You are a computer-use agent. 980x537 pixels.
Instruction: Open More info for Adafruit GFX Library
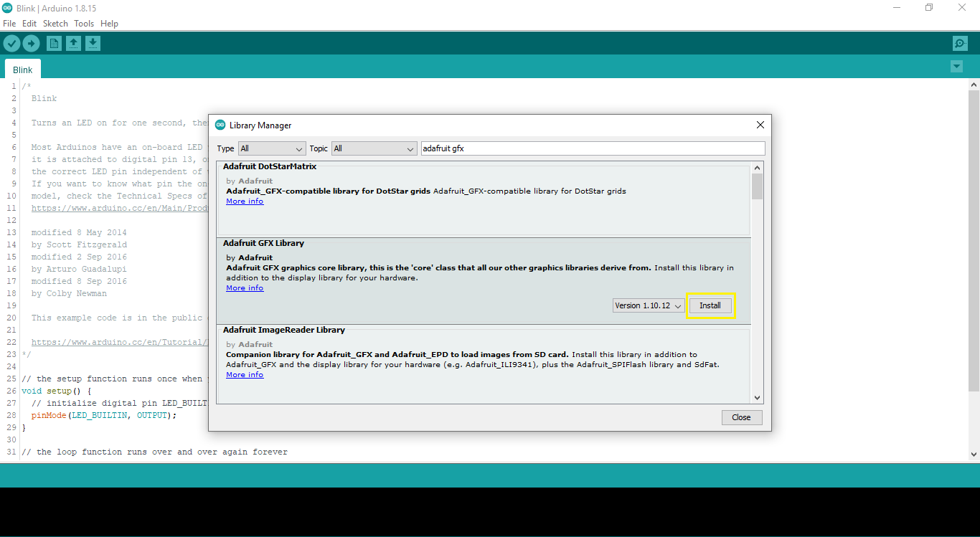point(245,288)
